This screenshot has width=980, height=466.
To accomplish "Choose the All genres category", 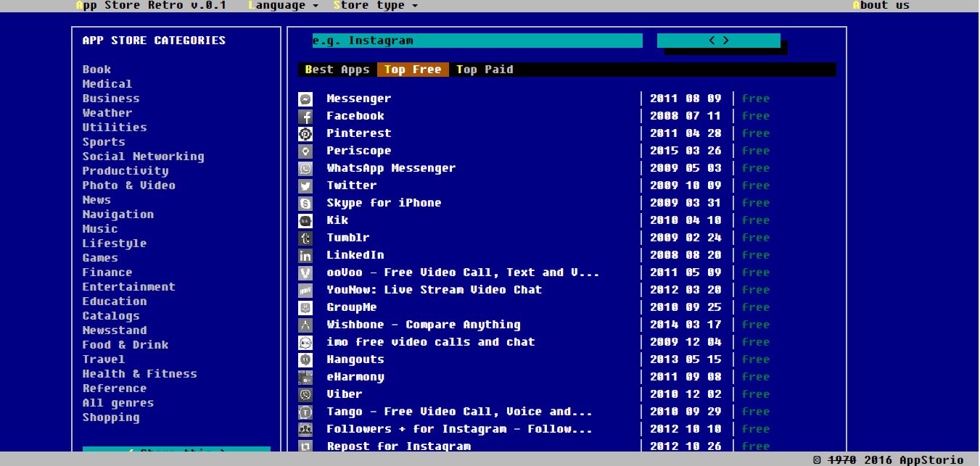I will pos(118,403).
